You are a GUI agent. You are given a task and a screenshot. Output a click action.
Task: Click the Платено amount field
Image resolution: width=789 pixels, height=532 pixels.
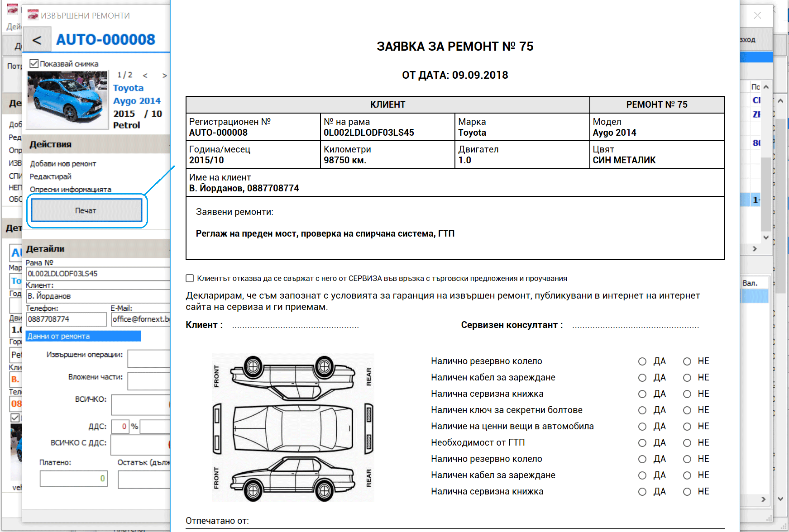tap(73, 479)
